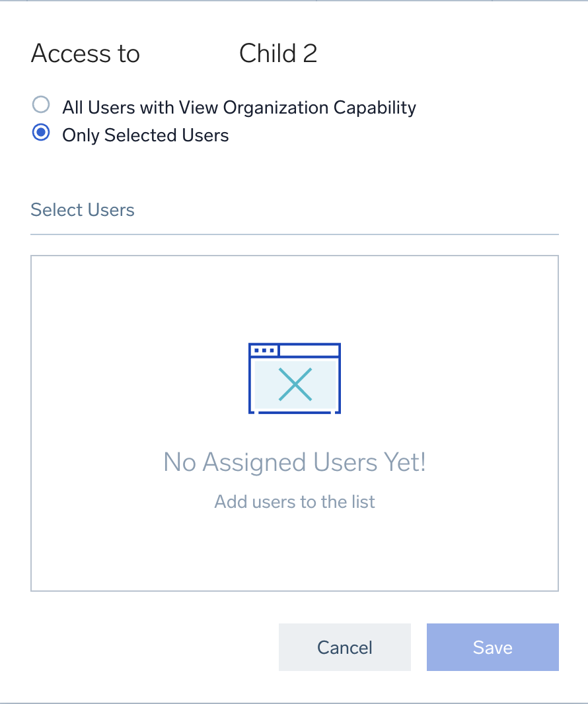Viewport: 588px width, 704px height.
Task: Click the Child 2 label
Action: coord(278,53)
